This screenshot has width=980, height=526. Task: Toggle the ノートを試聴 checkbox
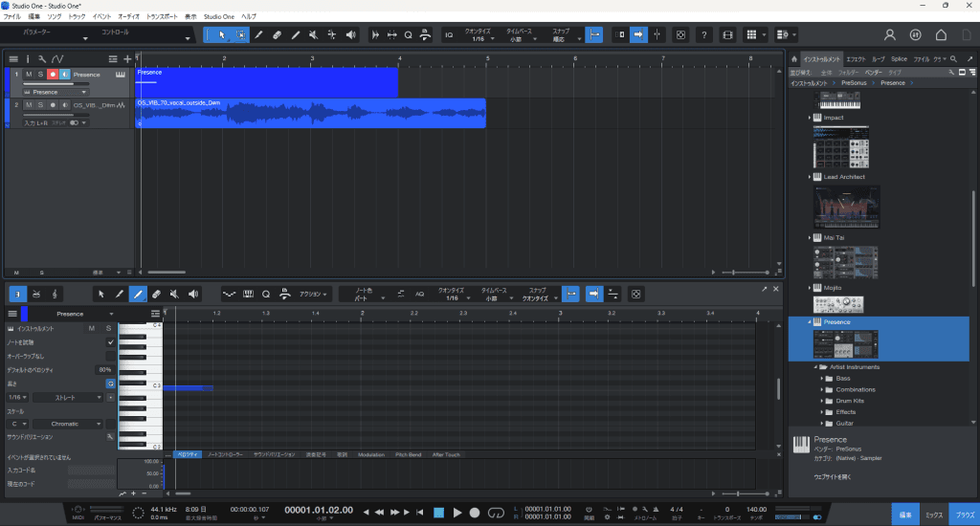tap(111, 342)
